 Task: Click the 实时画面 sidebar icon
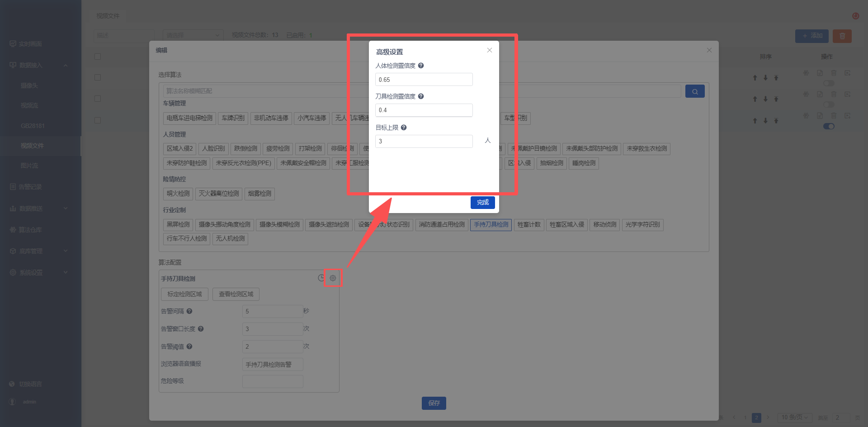tap(13, 44)
